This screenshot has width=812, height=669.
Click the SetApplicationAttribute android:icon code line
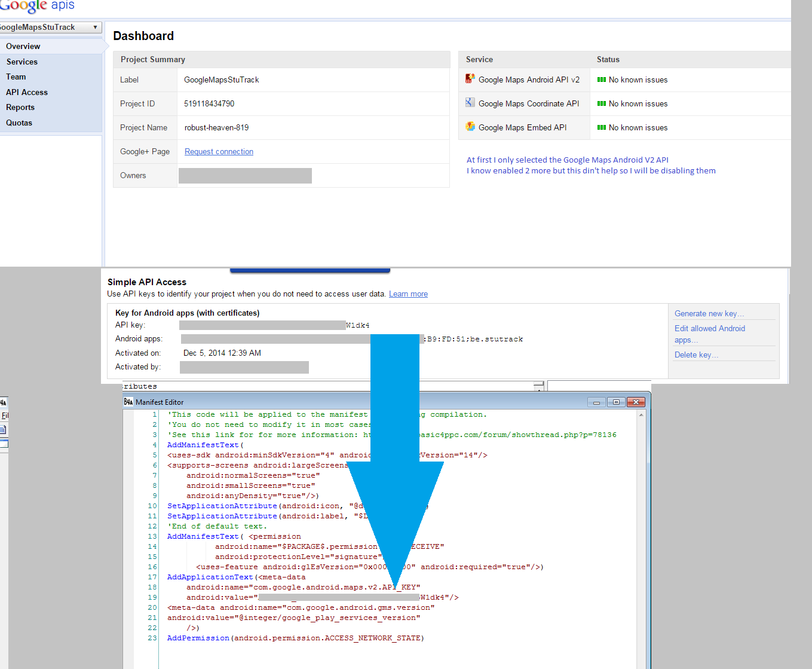(x=298, y=506)
